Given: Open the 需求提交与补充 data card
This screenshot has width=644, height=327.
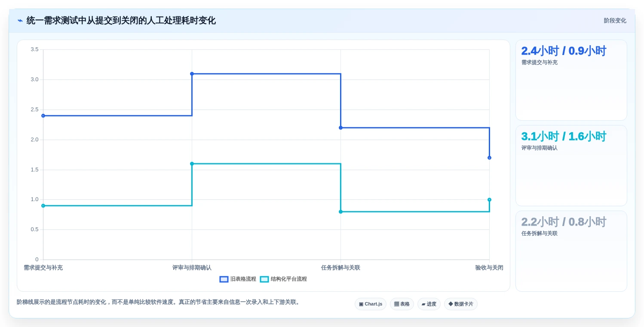Looking at the screenshot, I should pyautogui.click(x=571, y=80).
